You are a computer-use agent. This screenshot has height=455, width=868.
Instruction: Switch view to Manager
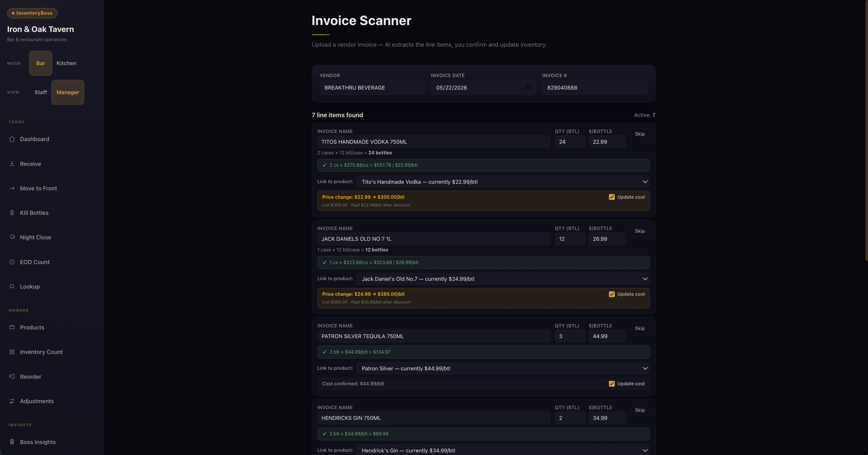(x=68, y=92)
